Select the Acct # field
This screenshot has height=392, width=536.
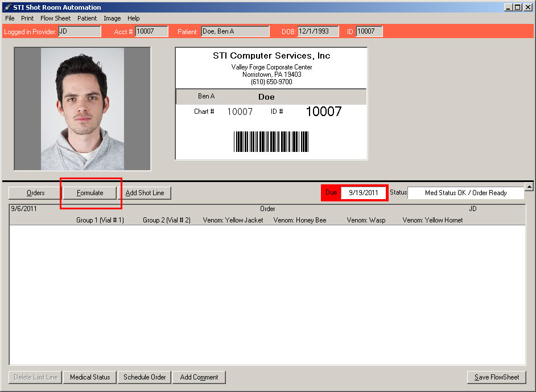[152, 31]
